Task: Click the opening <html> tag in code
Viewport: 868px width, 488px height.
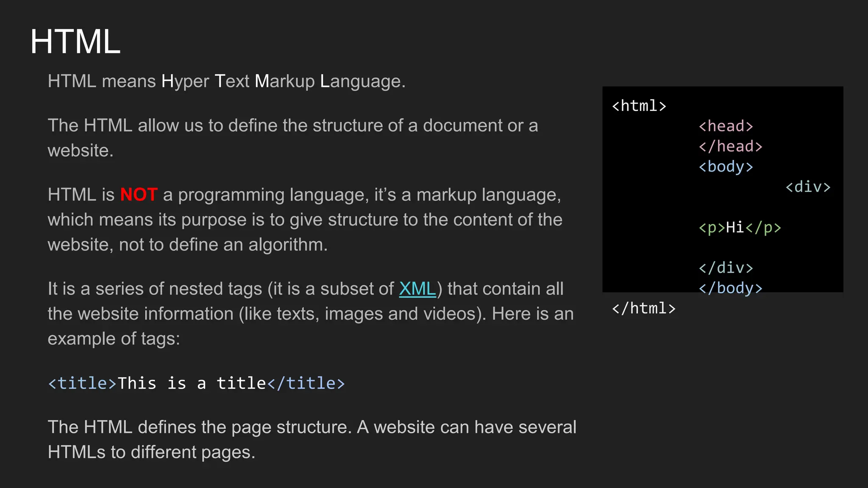Action: [639, 106]
